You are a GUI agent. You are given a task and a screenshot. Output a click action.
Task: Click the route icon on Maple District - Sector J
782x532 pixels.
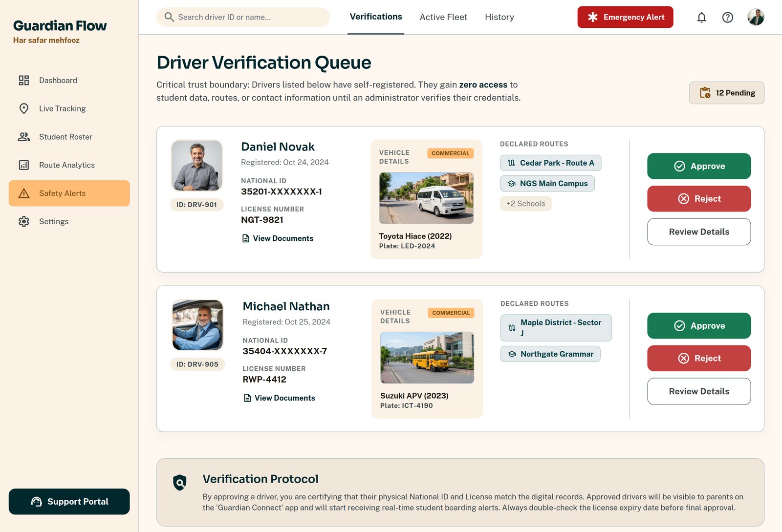pos(512,328)
